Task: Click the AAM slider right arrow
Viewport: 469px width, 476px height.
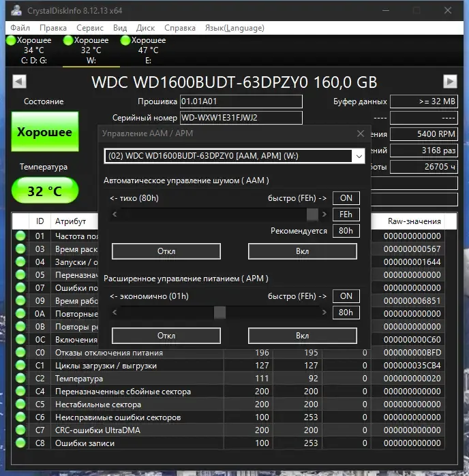Action: (324, 215)
